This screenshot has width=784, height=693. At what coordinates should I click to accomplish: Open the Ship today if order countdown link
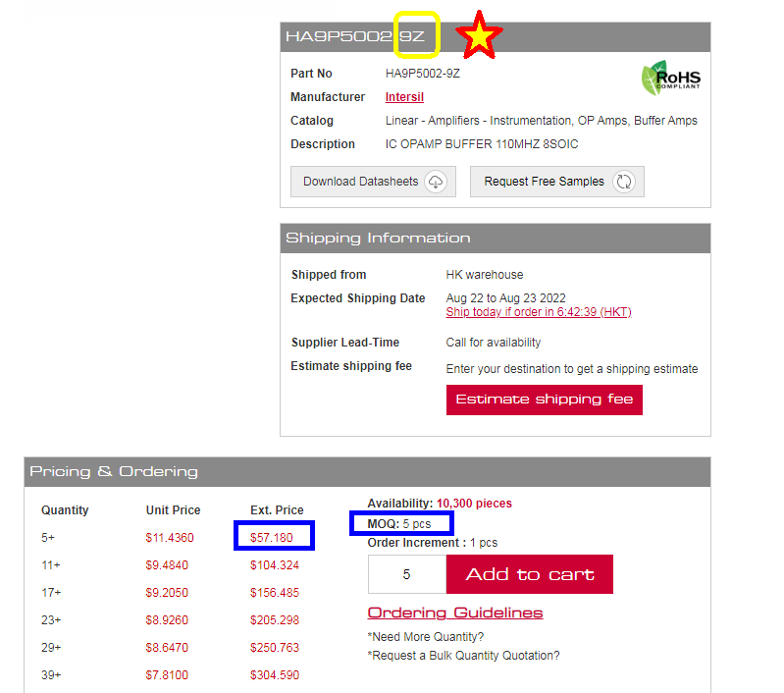(x=539, y=312)
